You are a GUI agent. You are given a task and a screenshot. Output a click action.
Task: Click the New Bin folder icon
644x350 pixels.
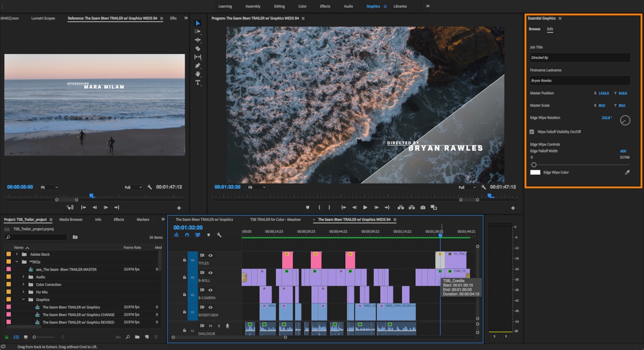point(137,337)
